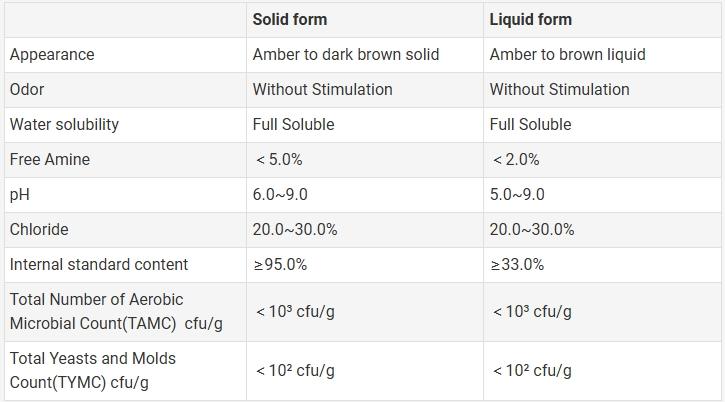Viewport: 725px width, 402px height.
Task: Click Free Amine row label
Action: 50,159
